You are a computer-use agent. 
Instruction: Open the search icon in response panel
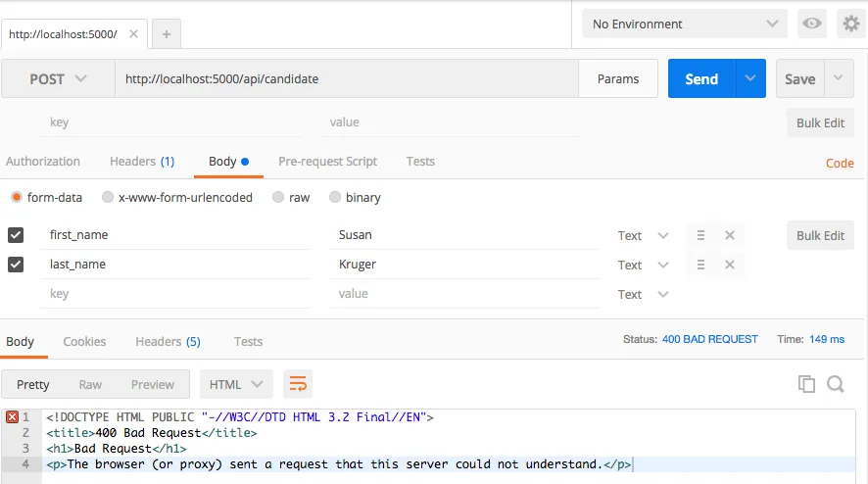836,384
